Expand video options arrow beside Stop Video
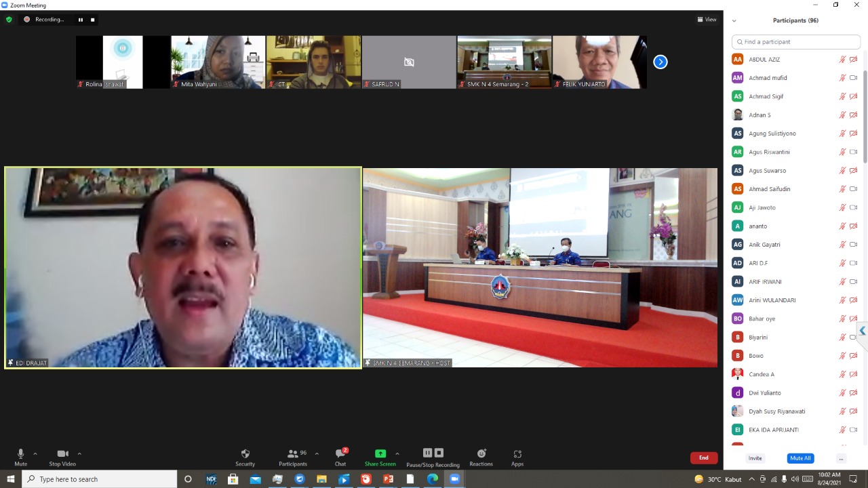The height and width of the screenshot is (488, 868). click(79, 453)
